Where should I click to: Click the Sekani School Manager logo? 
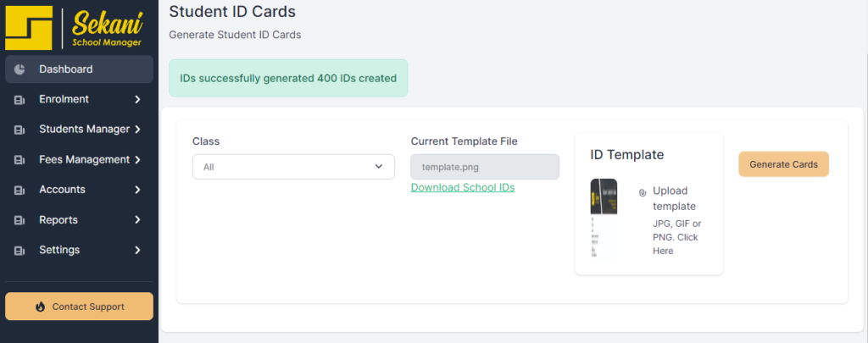[x=78, y=29]
